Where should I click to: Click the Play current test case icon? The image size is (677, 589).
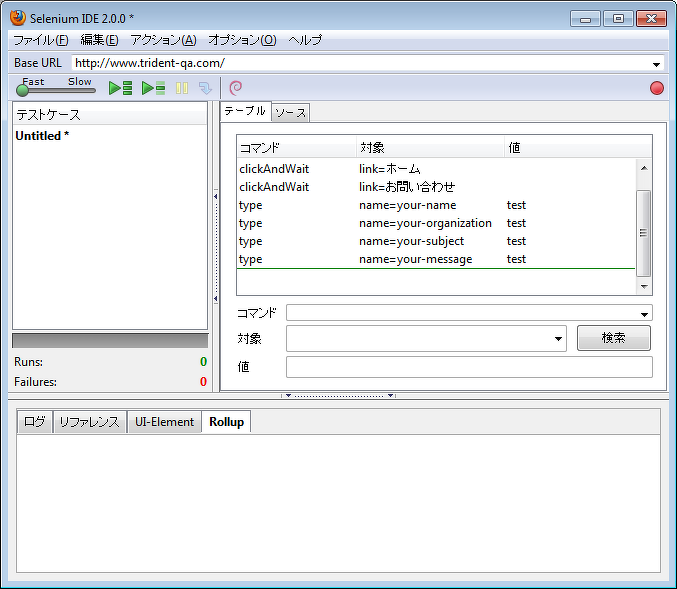click(153, 88)
